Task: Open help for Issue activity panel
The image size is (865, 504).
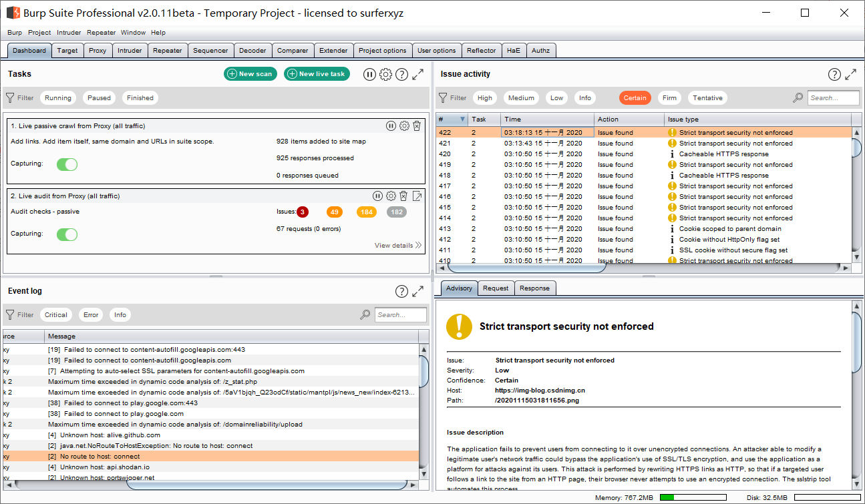Action: click(x=834, y=74)
